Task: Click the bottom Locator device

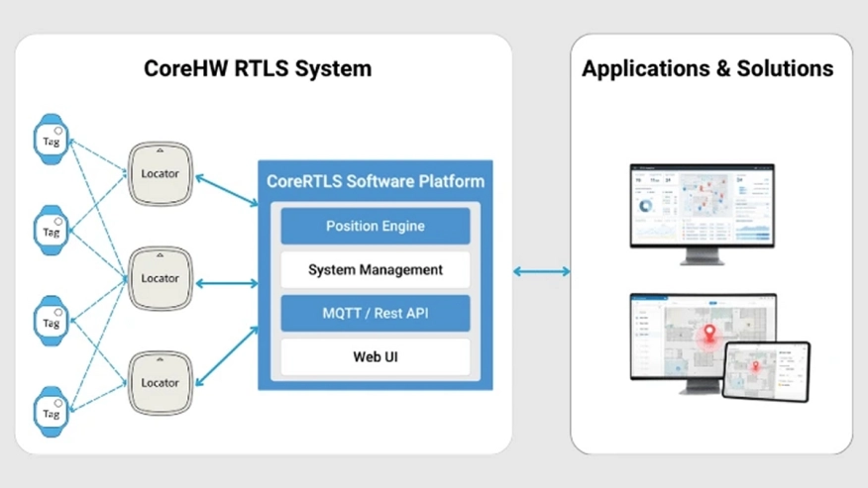Action: click(160, 382)
